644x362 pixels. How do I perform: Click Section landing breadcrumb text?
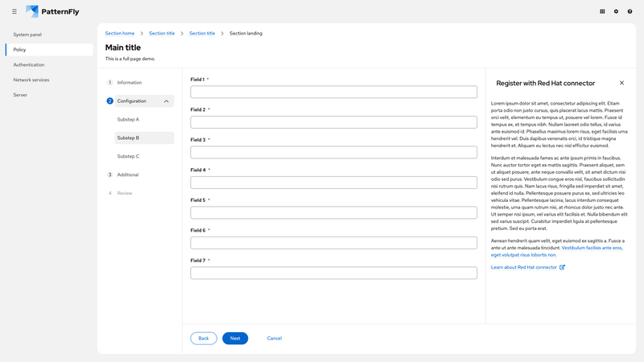tap(246, 33)
